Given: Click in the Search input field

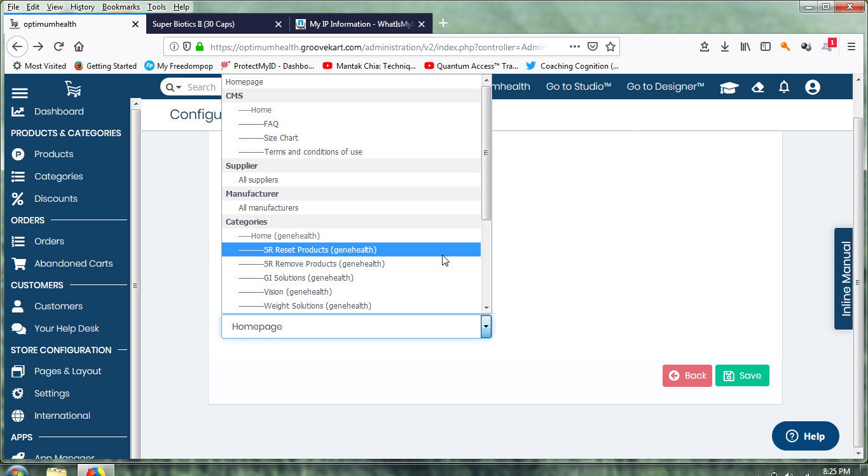Looking at the screenshot, I should click(202, 87).
